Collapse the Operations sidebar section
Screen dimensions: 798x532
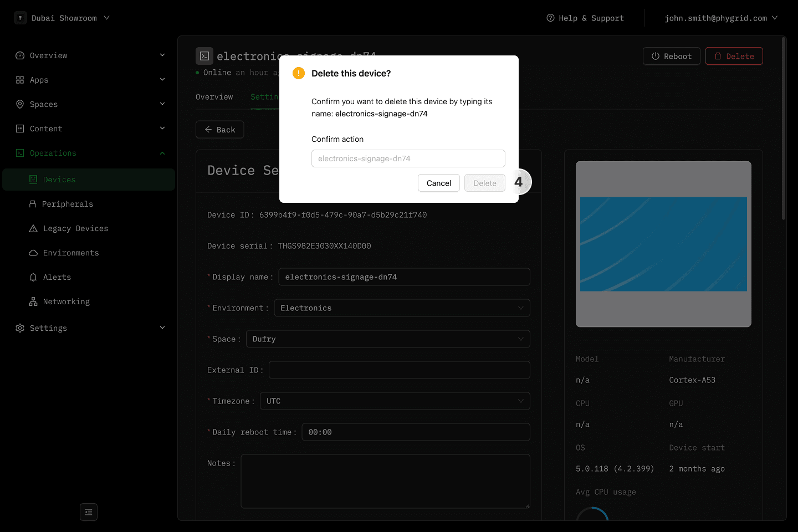[x=162, y=153]
